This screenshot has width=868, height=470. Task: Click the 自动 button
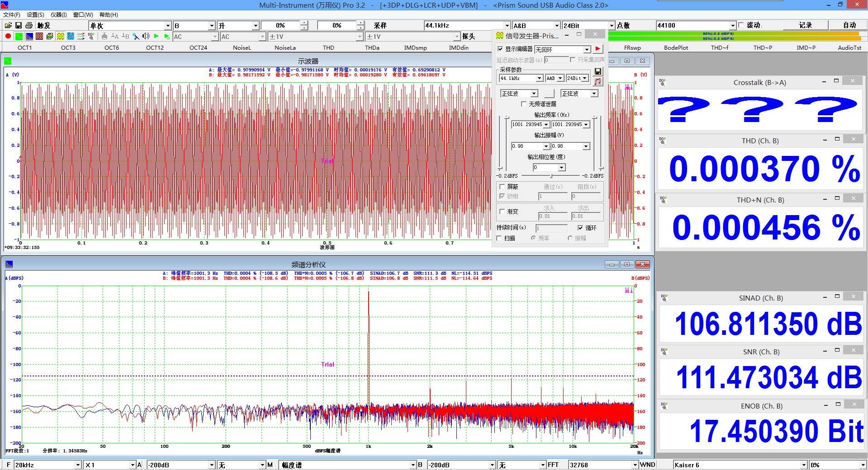(849, 25)
